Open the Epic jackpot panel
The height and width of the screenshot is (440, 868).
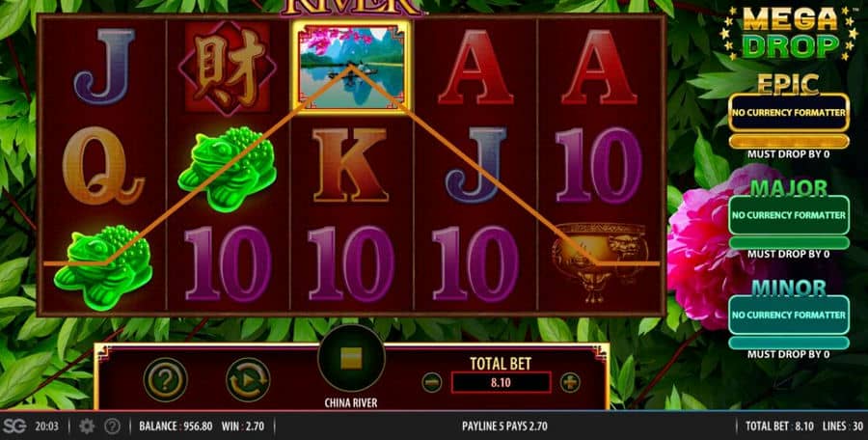click(x=789, y=113)
